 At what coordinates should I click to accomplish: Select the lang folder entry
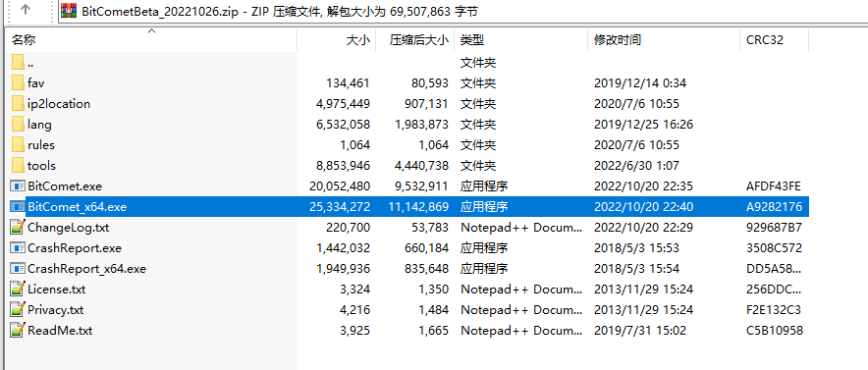[409, 125]
